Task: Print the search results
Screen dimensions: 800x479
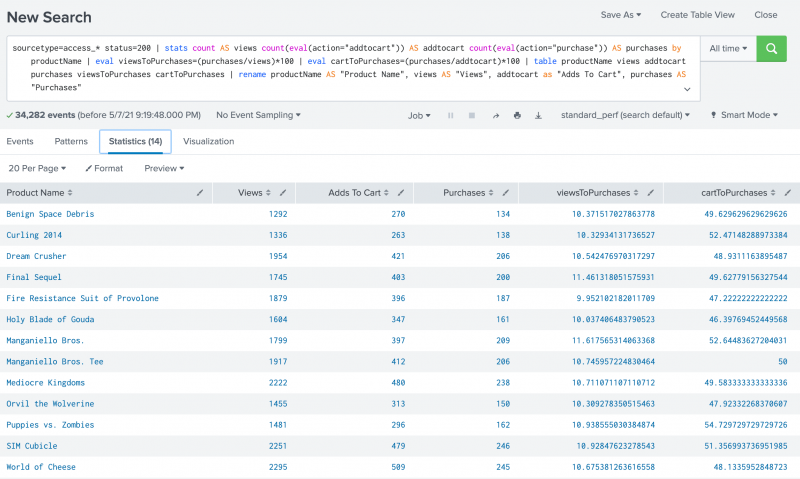Action: tap(517, 115)
